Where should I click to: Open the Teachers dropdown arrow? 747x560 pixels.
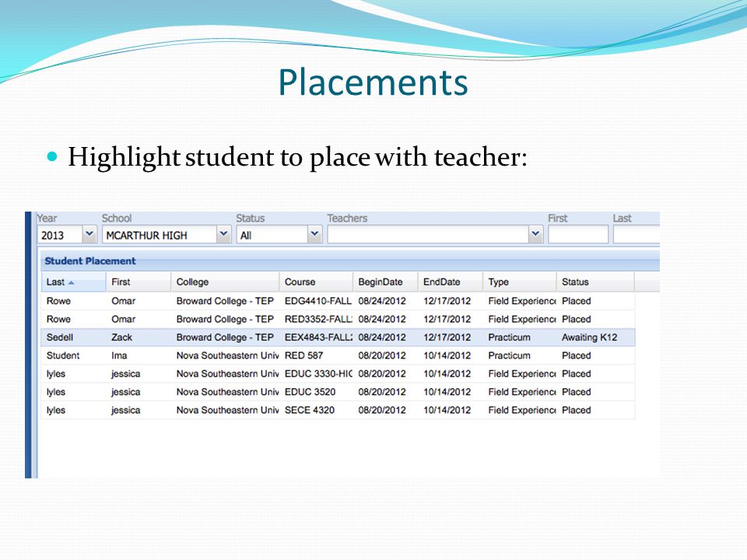[535, 234]
